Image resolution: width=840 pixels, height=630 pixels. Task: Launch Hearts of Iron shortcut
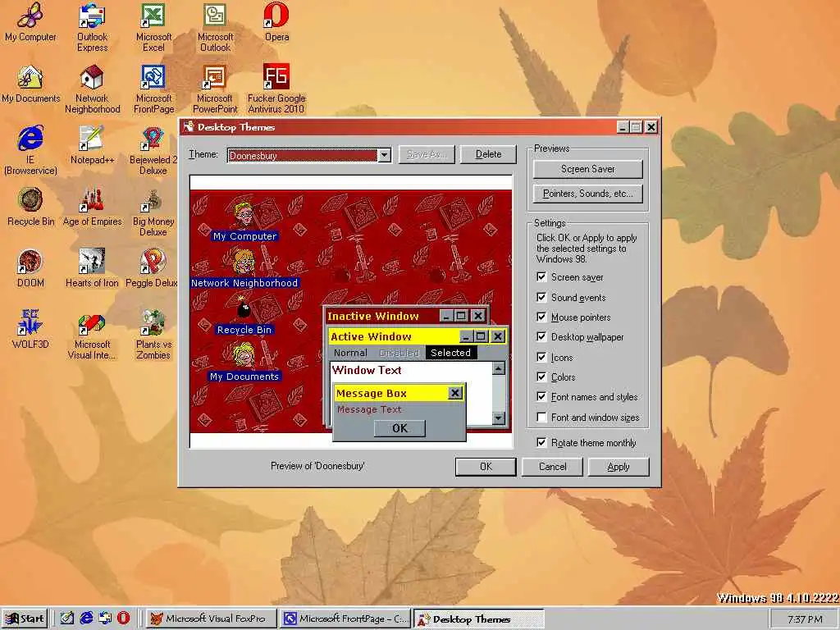point(92,268)
